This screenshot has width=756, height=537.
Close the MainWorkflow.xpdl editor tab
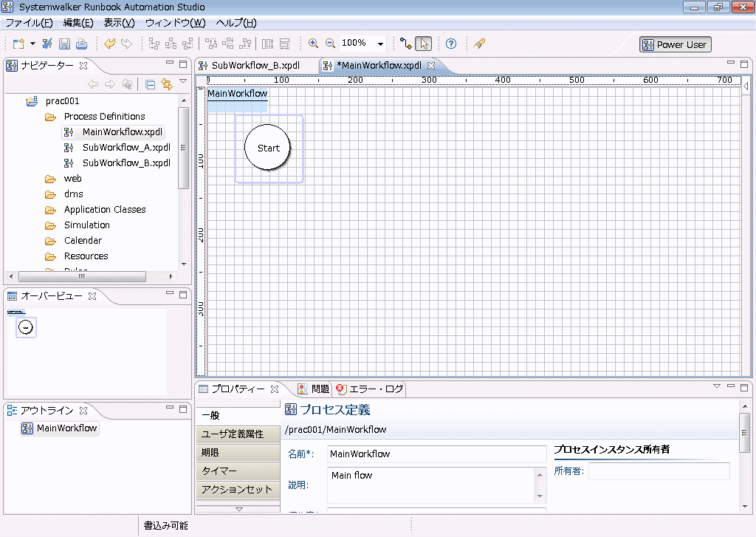click(x=431, y=66)
